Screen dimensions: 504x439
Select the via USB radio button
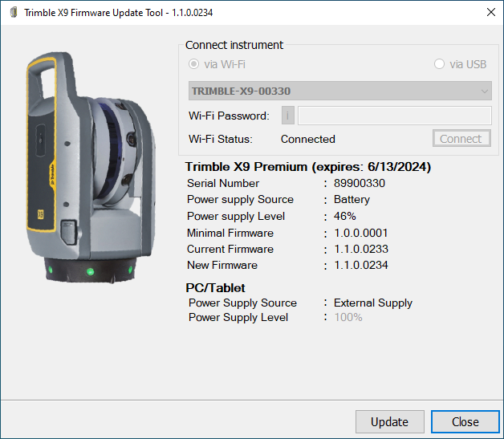[439, 64]
